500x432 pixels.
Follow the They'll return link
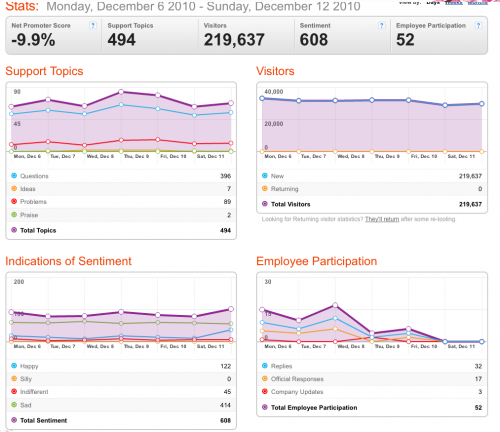pyautogui.click(x=382, y=219)
